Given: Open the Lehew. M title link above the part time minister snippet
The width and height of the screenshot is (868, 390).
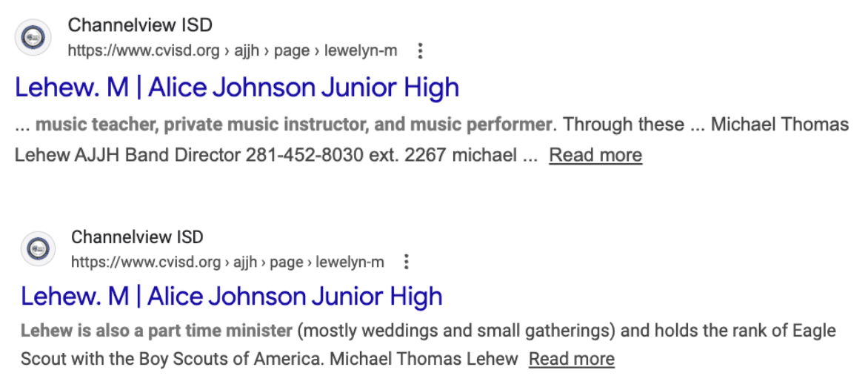Looking at the screenshot, I should tap(231, 297).
